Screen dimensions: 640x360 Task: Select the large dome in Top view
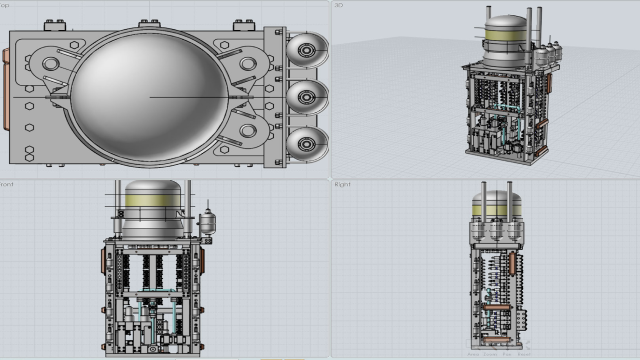[149, 97]
